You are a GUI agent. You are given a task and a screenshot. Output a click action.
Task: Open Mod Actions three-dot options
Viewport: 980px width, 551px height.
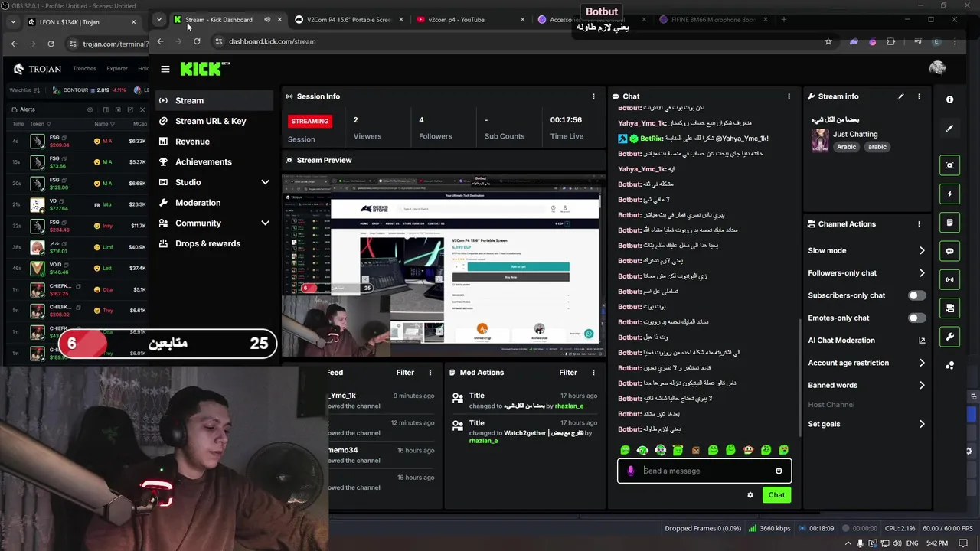click(593, 373)
